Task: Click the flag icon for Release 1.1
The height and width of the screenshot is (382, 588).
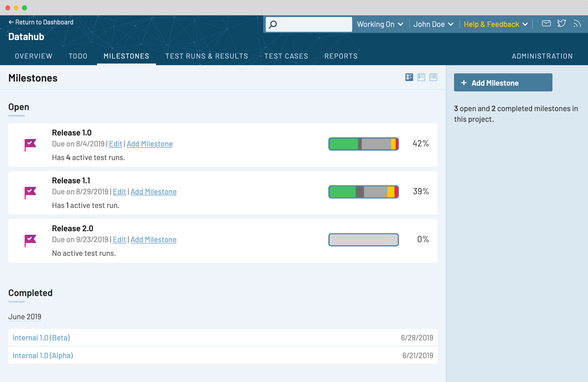Action: click(x=30, y=193)
